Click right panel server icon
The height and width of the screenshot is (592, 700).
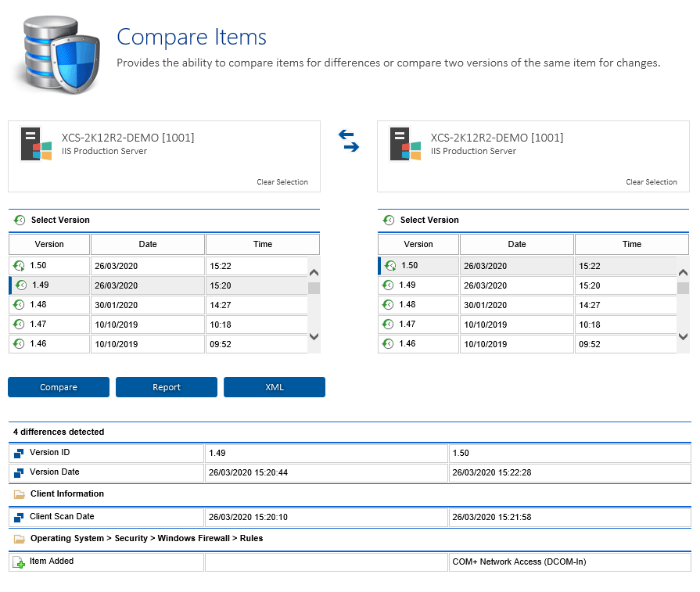click(405, 144)
